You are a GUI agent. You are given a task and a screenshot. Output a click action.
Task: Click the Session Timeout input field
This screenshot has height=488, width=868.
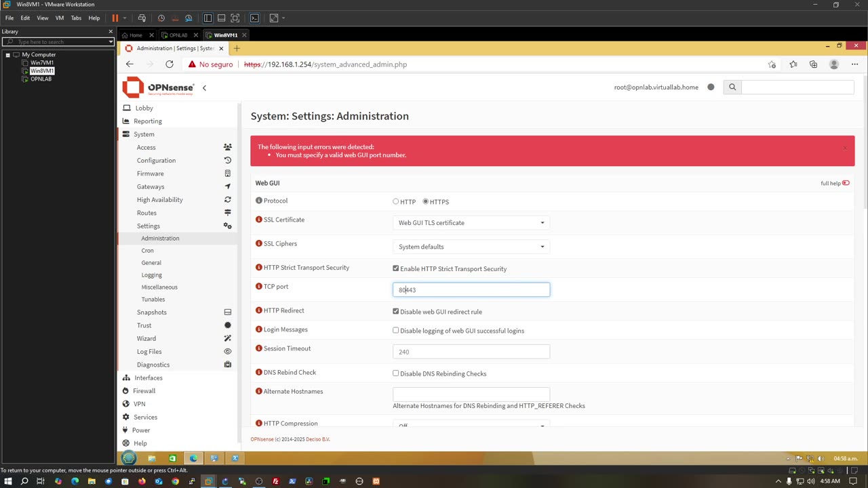pyautogui.click(x=471, y=352)
